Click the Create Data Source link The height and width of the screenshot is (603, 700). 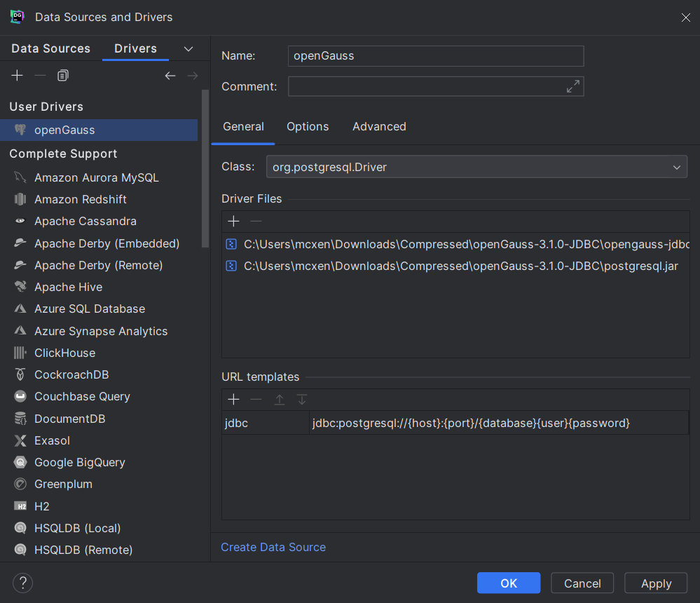(273, 547)
